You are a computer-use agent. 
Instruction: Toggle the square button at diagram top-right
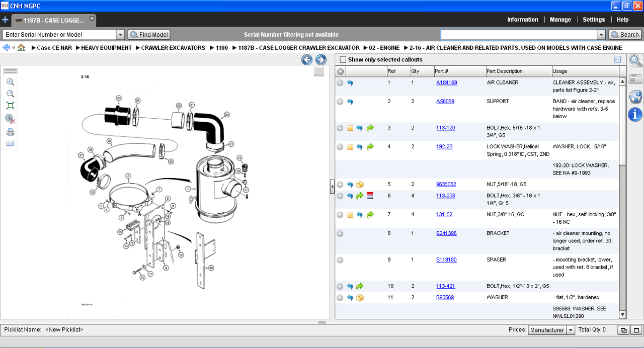(318, 72)
